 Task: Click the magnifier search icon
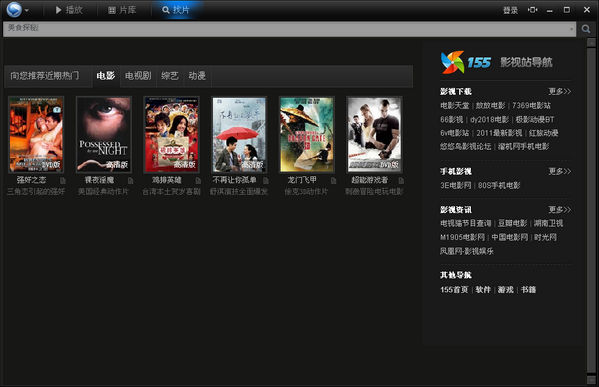coord(586,29)
